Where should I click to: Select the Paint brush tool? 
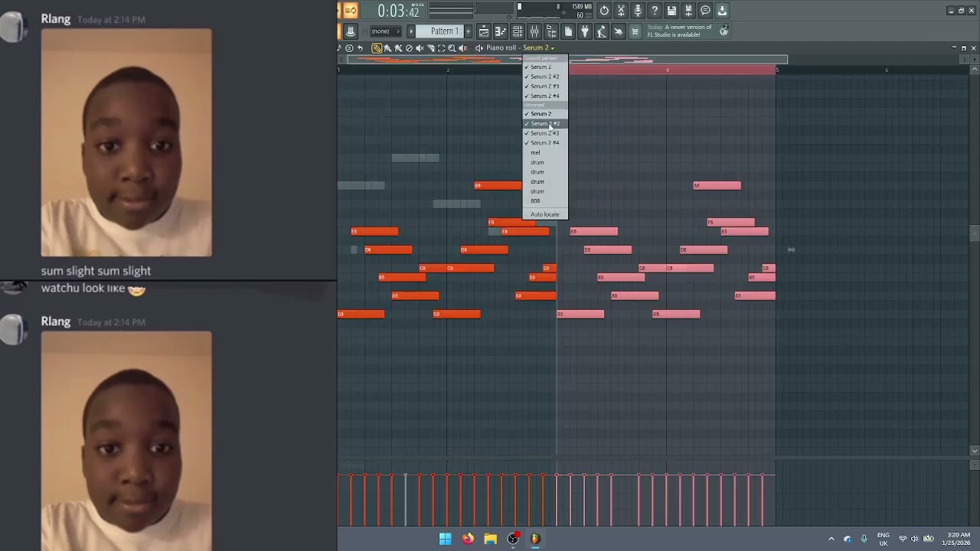pyautogui.click(x=387, y=48)
